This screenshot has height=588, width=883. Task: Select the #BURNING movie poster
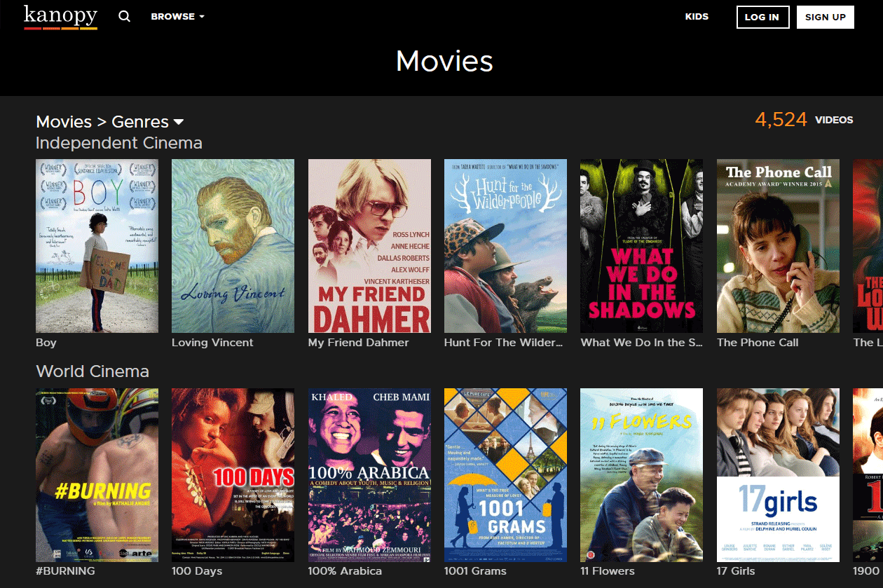click(x=97, y=474)
